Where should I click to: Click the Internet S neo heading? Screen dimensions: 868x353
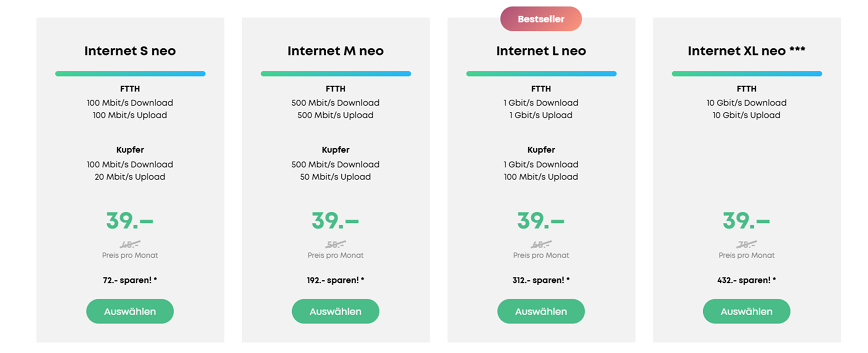[130, 51]
